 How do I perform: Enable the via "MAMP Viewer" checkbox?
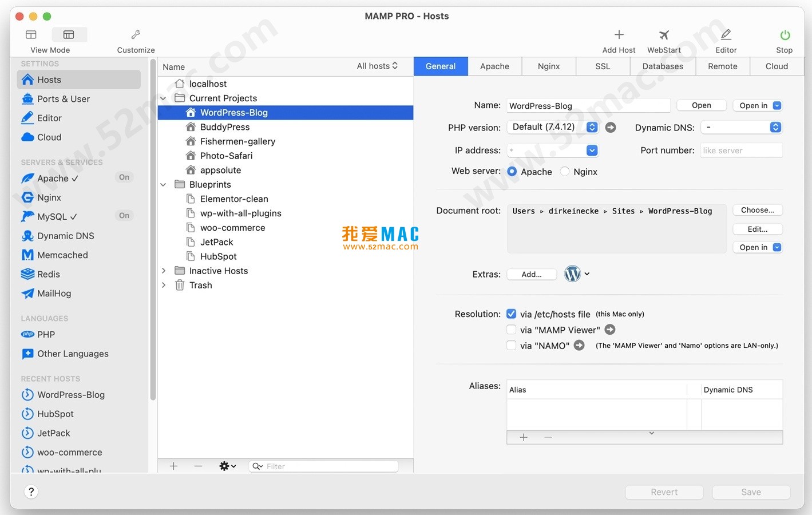[x=512, y=330]
